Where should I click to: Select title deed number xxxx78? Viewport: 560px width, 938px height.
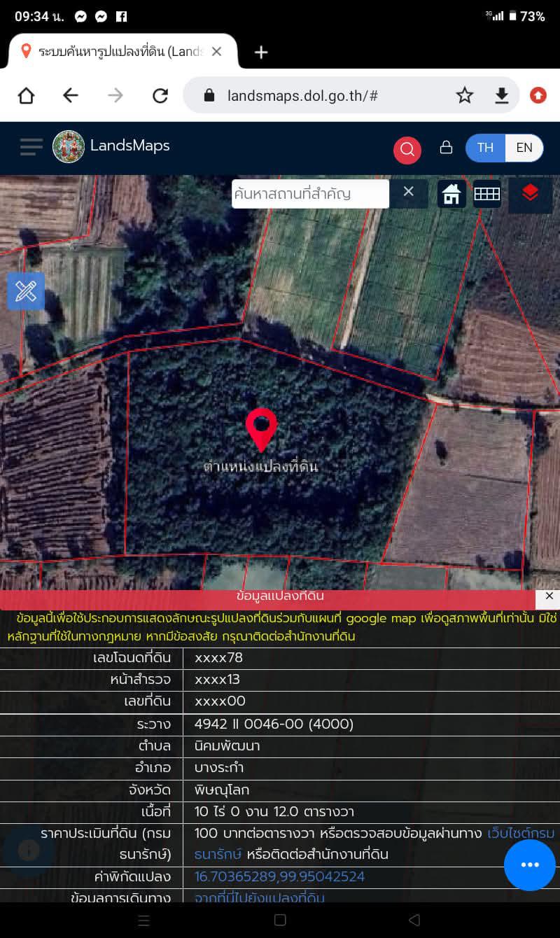(x=219, y=657)
